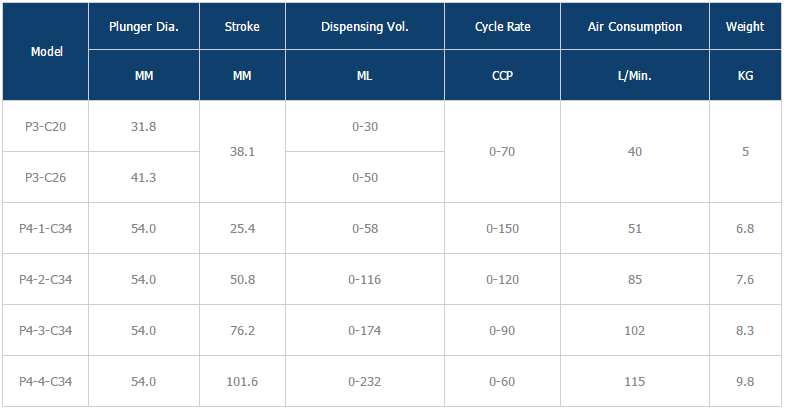This screenshot has width=787, height=412.
Task: Click the P4-4-C34 model cell
Action: tap(46, 382)
